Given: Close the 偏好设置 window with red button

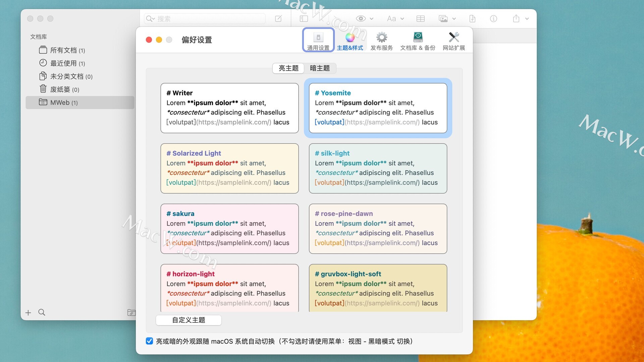Looking at the screenshot, I should 149,40.
